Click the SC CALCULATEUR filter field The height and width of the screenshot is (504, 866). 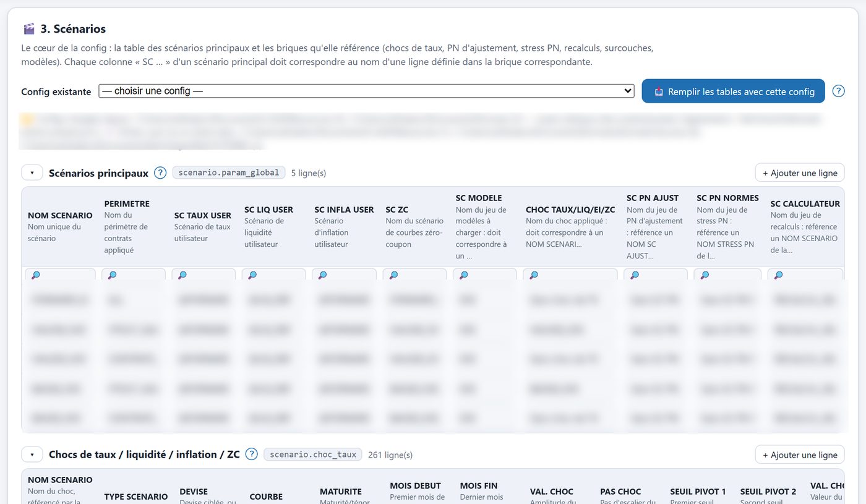(805, 275)
